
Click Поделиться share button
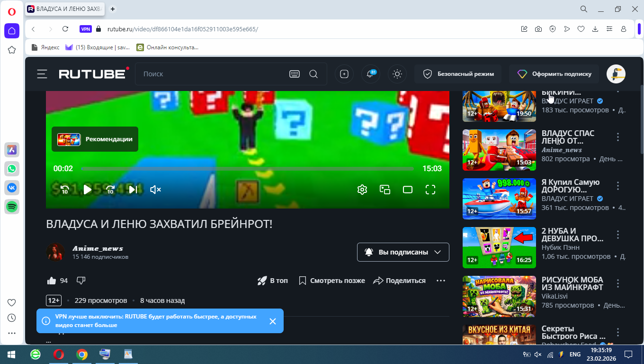[x=400, y=281]
